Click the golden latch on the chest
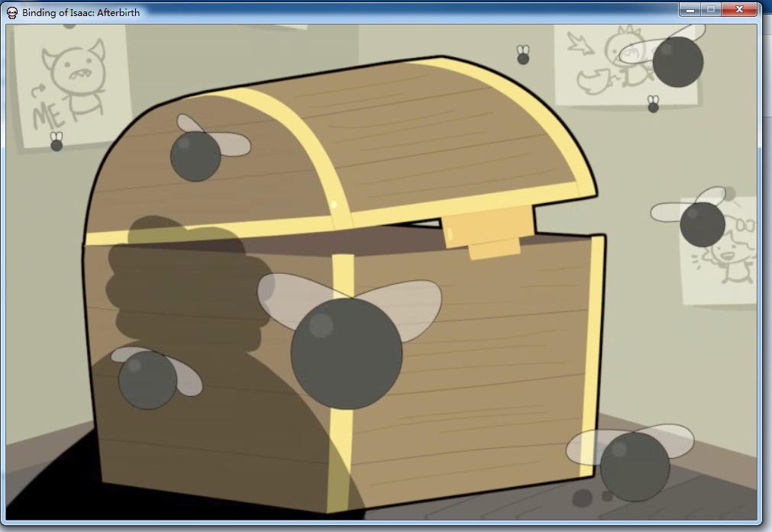This screenshot has height=532, width=772. [488, 232]
